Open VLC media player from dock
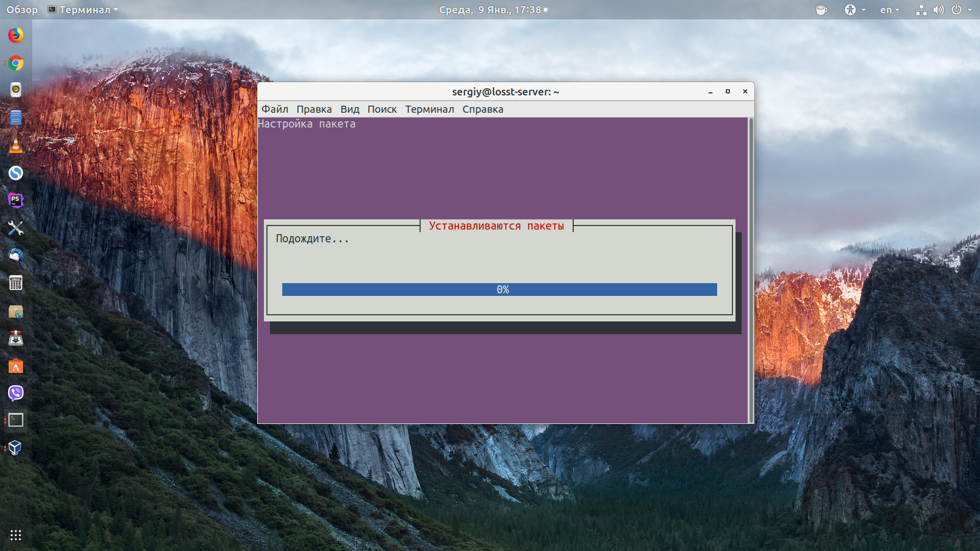The height and width of the screenshot is (551, 980). click(x=16, y=145)
